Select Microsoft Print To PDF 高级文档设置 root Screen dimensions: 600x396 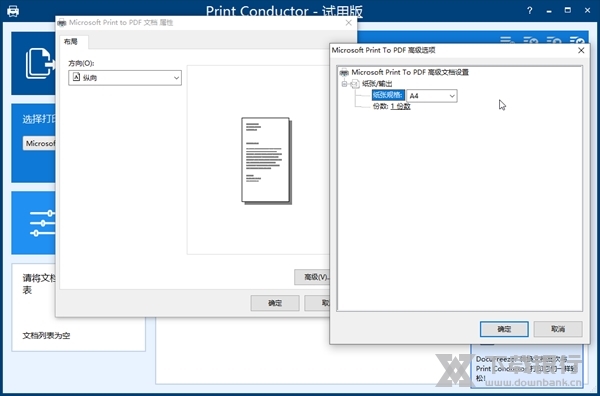coord(410,72)
